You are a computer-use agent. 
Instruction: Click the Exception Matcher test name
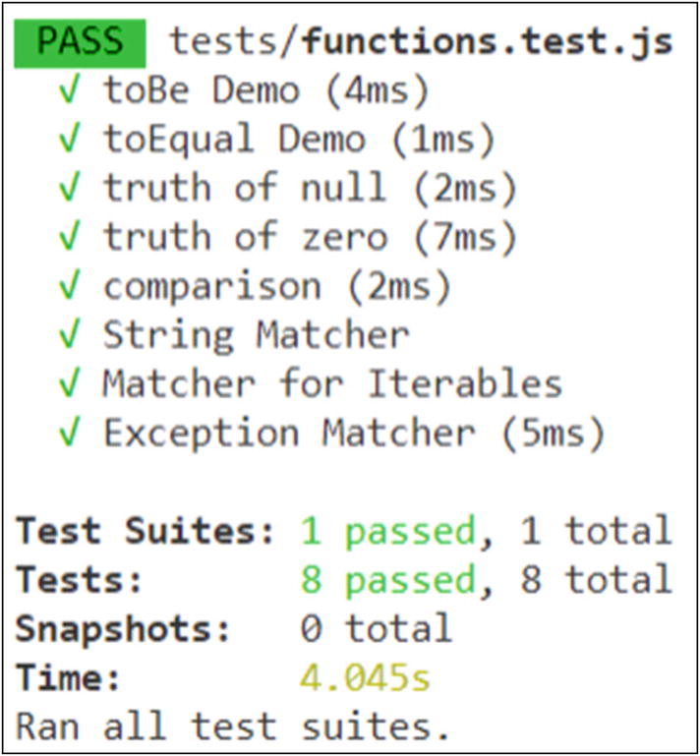pyautogui.click(x=289, y=433)
